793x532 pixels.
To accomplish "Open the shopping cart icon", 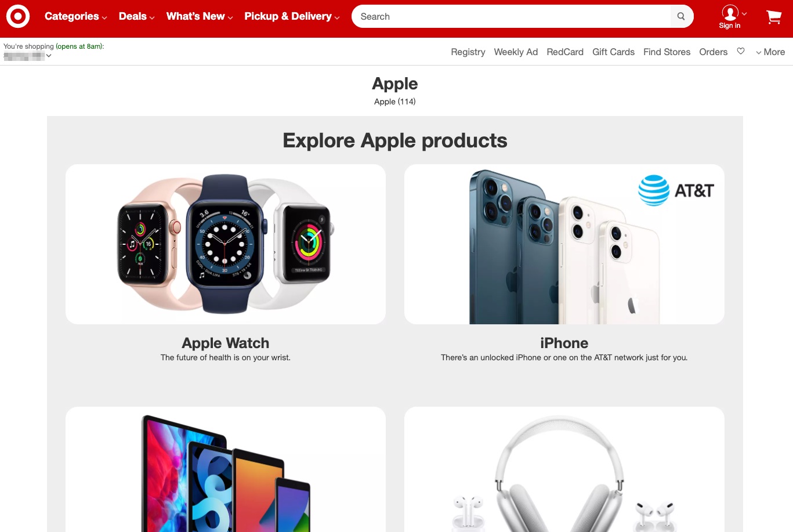I will point(774,17).
